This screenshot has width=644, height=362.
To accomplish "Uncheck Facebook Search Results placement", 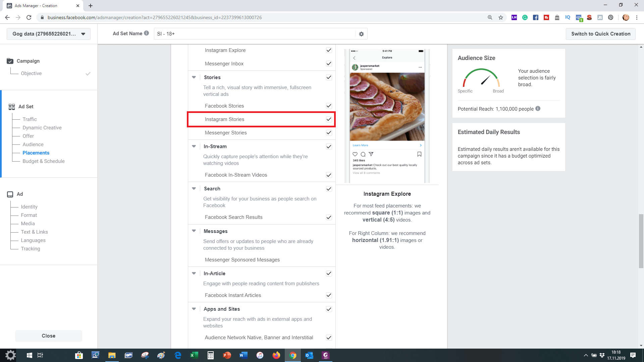I will click(329, 217).
